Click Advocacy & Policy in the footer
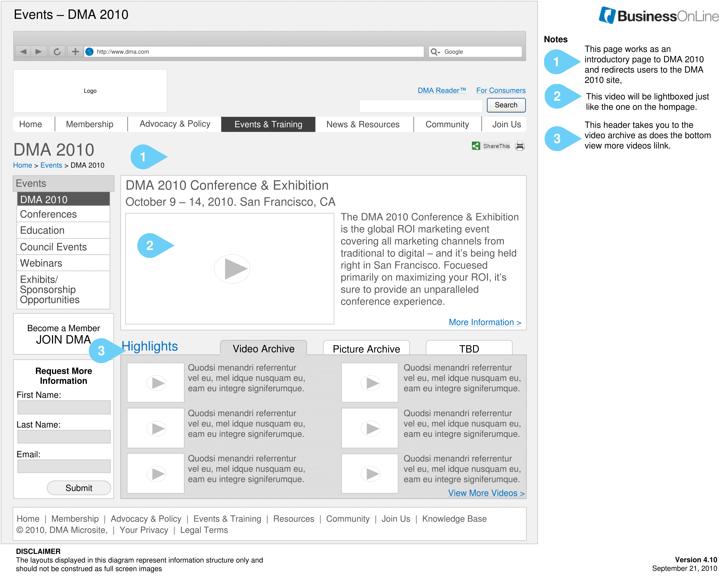This screenshot has height=588, width=722. pos(146,518)
